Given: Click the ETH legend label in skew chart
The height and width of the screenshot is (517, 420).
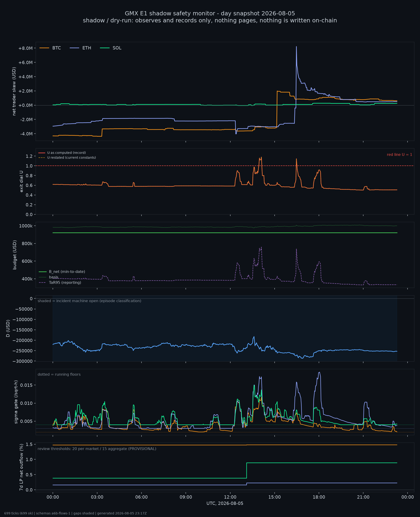Looking at the screenshot, I should [87, 48].
